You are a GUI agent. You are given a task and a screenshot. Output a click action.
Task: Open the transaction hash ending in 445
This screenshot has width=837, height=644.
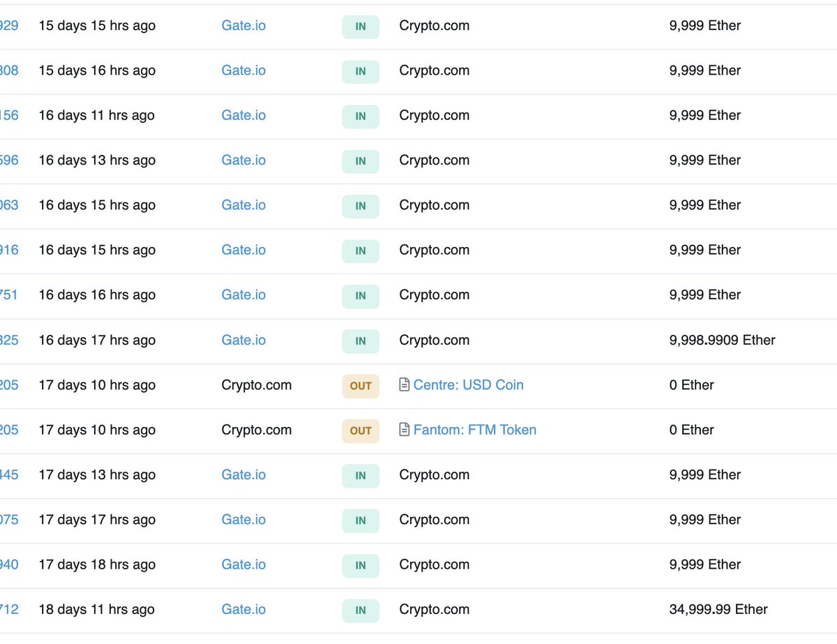tap(10, 475)
